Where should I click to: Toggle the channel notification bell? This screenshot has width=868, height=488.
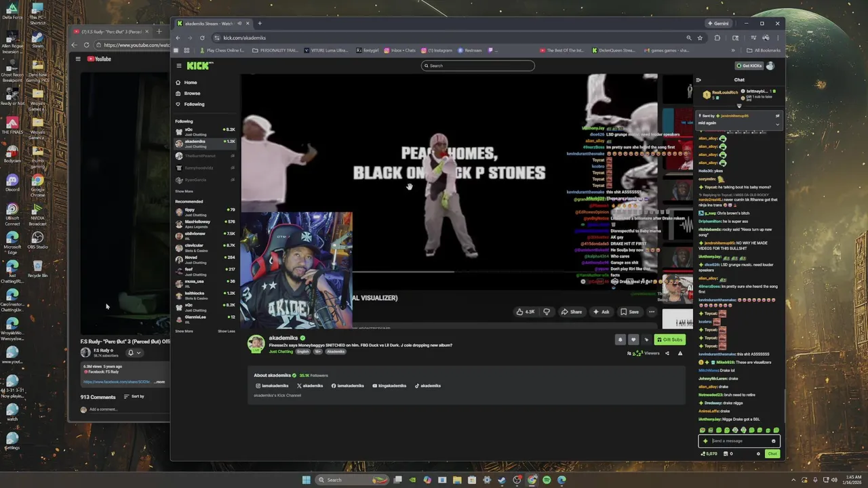tap(620, 340)
